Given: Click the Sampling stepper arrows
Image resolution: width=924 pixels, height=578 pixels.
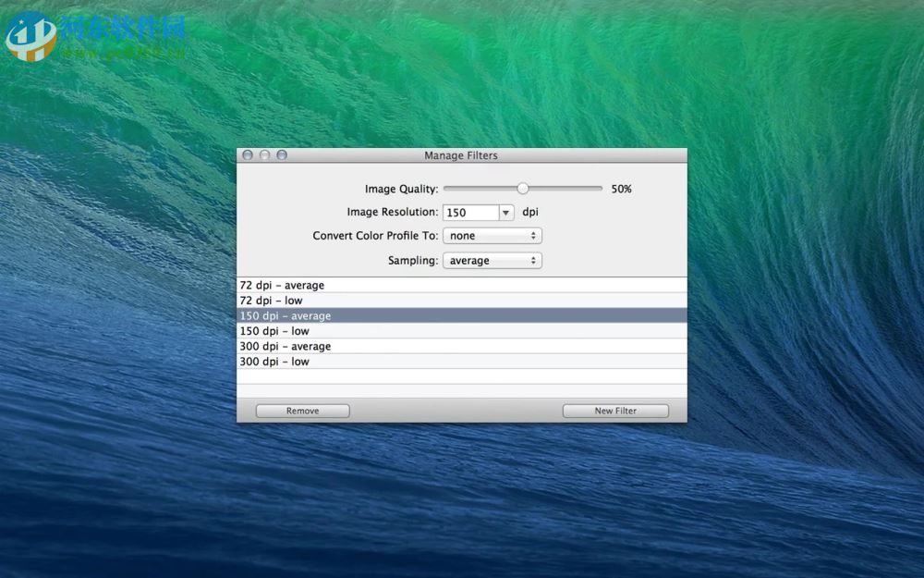Looking at the screenshot, I should point(533,260).
